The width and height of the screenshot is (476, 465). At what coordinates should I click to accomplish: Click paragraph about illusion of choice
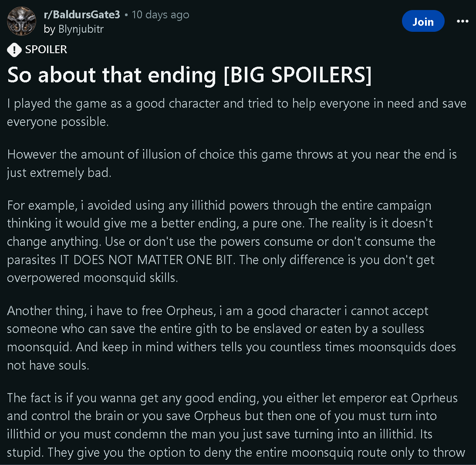232,164
